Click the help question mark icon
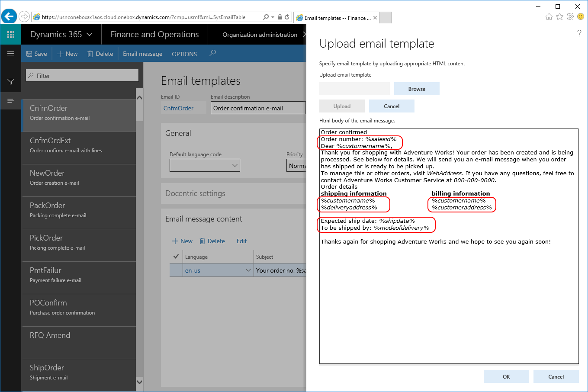588x392 pixels. (x=579, y=33)
